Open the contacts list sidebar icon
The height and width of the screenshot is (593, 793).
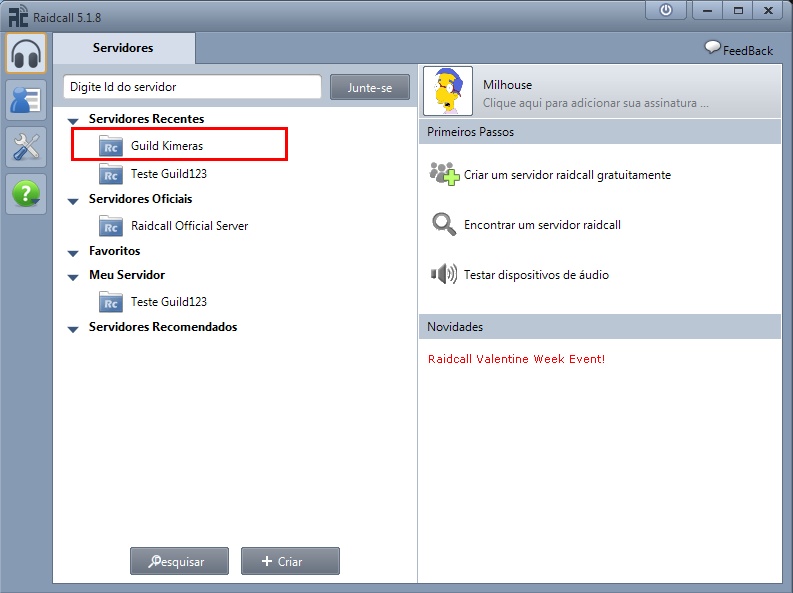26,100
